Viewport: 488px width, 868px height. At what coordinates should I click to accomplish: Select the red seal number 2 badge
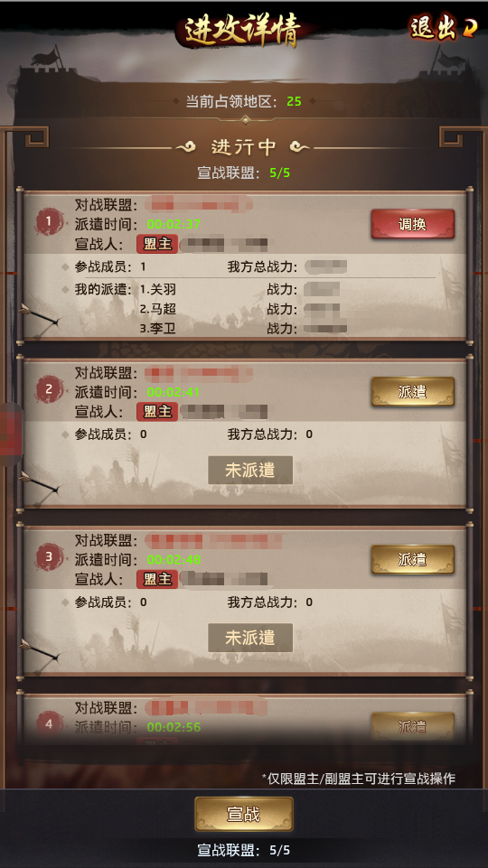click(x=49, y=389)
